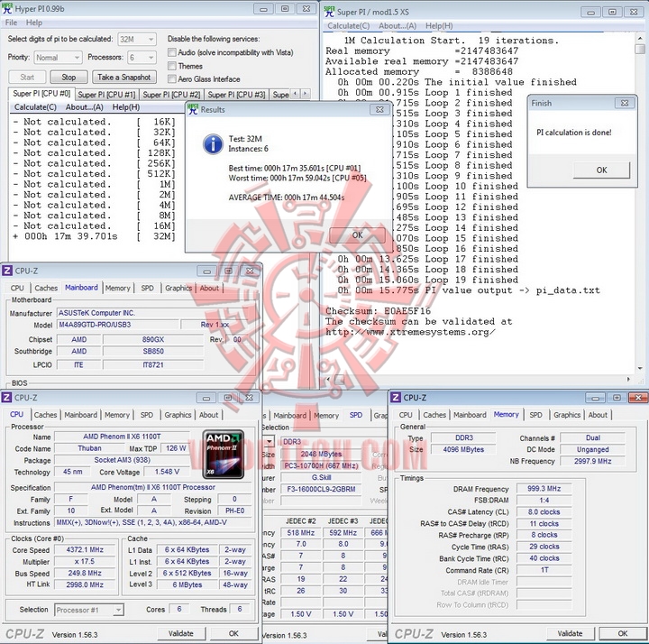Click the Hyper PI title bar icon
This screenshot has height=644, width=649.
[x=7, y=8]
